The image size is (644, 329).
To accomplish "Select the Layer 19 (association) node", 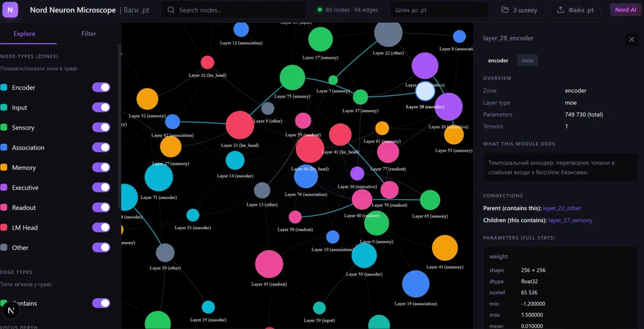I will pos(416,284).
